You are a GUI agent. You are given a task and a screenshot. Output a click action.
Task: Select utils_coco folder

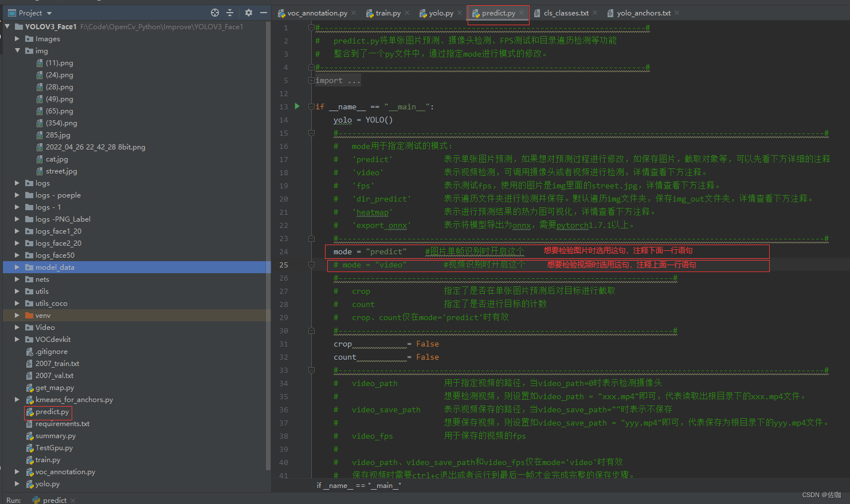pos(51,303)
